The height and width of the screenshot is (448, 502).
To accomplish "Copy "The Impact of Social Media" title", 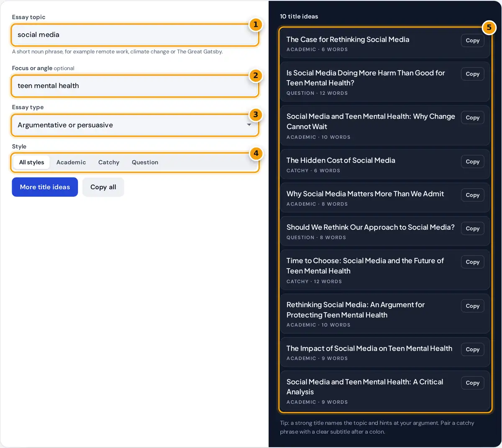I will pyautogui.click(x=473, y=349).
